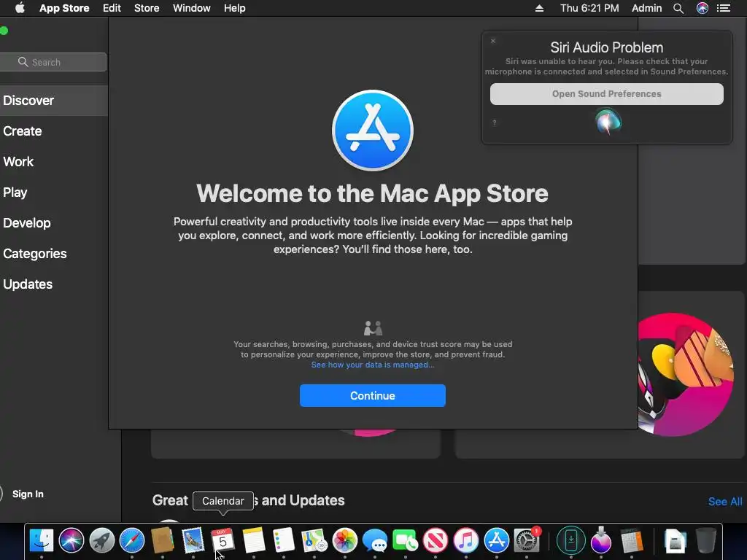This screenshot has height=560, width=747.
Task: Open the Reminders list icon in dock
Action: click(x=284, y=540)
